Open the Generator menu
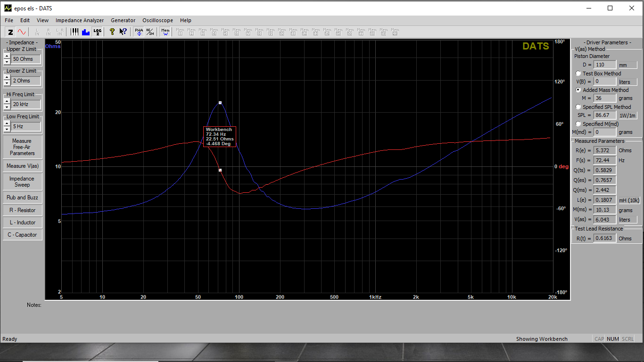 tap(123, 20)
